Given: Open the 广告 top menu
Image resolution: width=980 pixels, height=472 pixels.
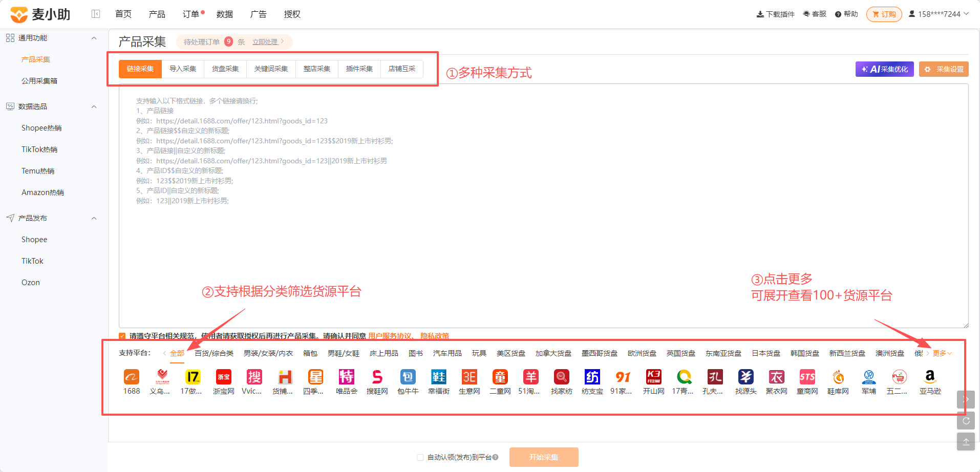Looking at the screenshot, I should (259, 14).
